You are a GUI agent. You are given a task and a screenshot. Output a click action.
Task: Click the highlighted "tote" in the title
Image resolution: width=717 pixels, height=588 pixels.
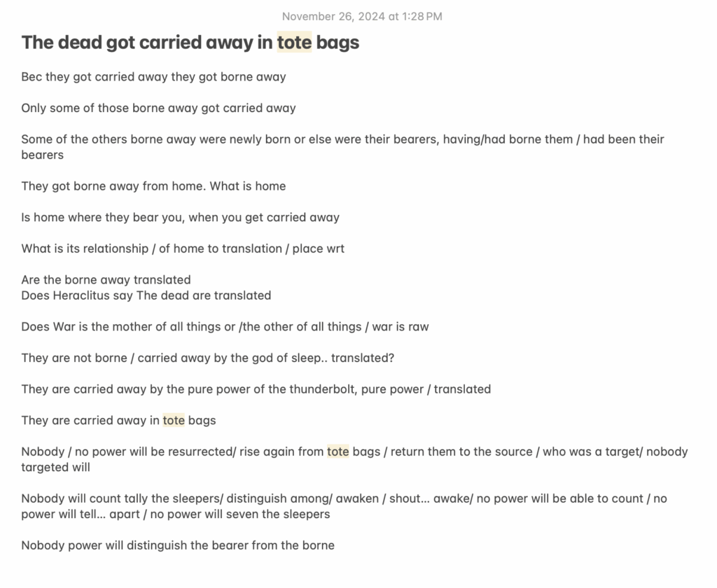click(x=294, y=42)
